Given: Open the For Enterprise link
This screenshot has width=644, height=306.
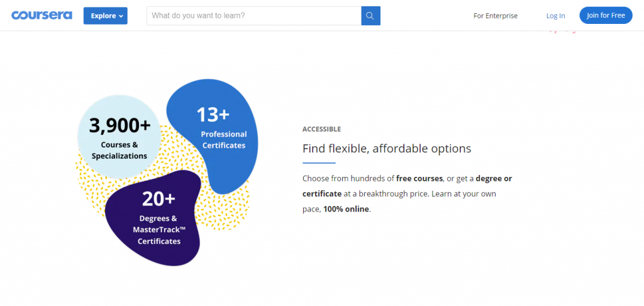Looking at the screenshot, I should click(x=495, y=16).
